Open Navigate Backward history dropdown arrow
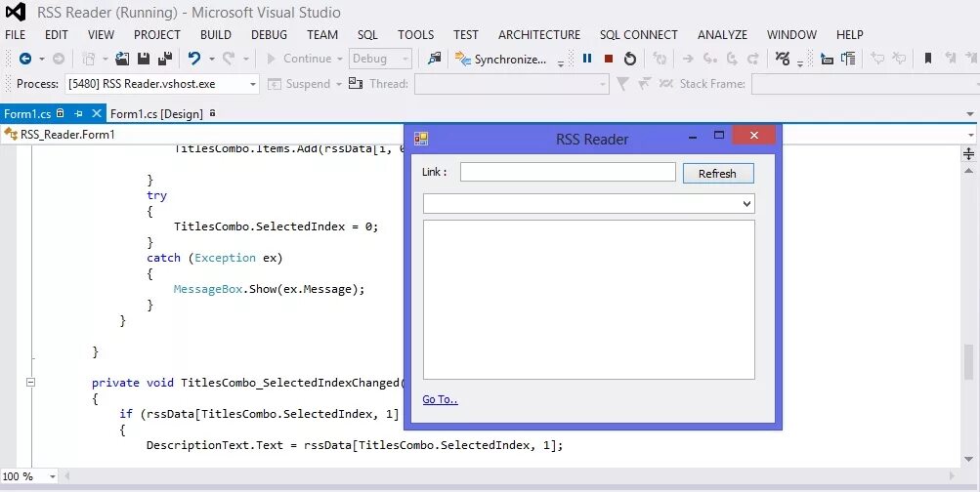Image resolution: width=980 pixels, height=492 pixels. coord(42,59)
